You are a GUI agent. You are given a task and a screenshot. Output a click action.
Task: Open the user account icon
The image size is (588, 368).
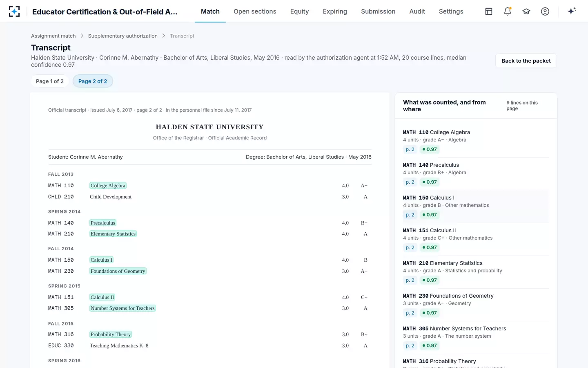point(545,11)
